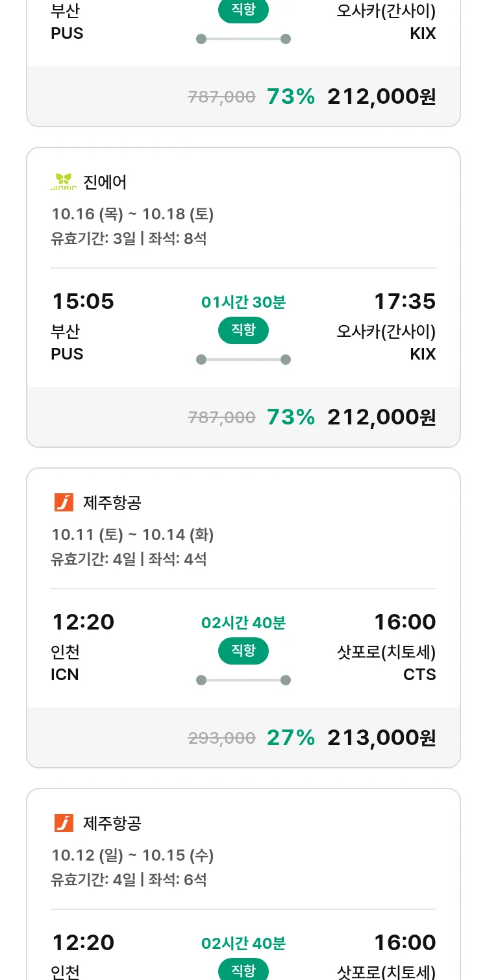The width and height of the screenshot is (487, 980).
Task: Click the Jeju Air logo on the 10.12 flight
Action: pos(64,823)
